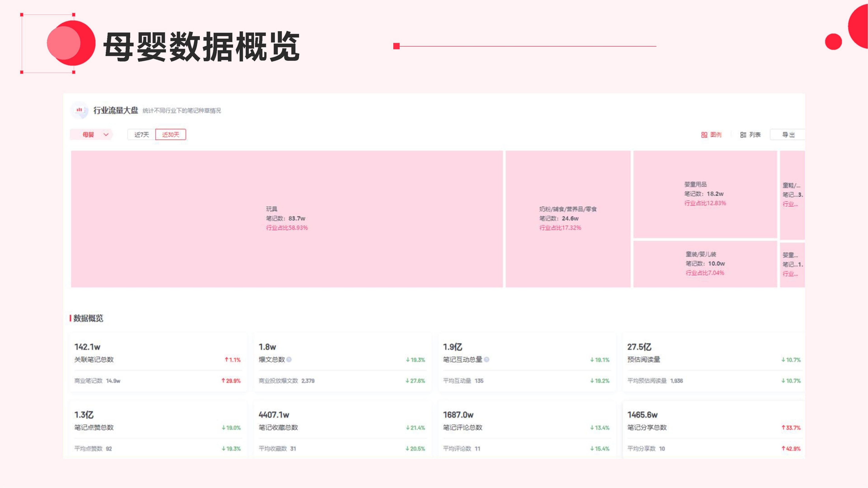
Task: Select the 玩具 treemap block
Action: [x=286, y=219]
